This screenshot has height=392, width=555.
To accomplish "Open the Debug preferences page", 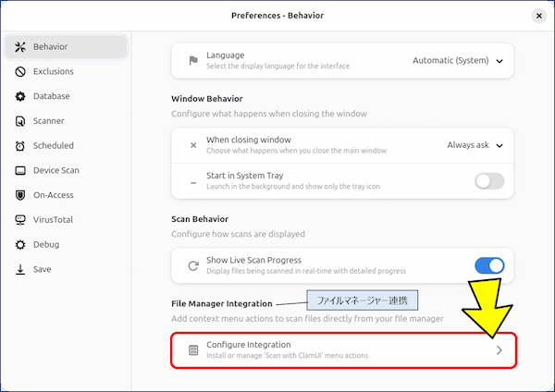I will click(x=66, y=244).
